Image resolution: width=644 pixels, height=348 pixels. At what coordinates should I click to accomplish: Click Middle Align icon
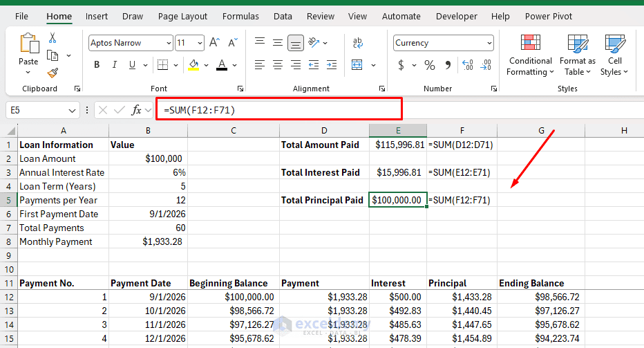(278, 42)
